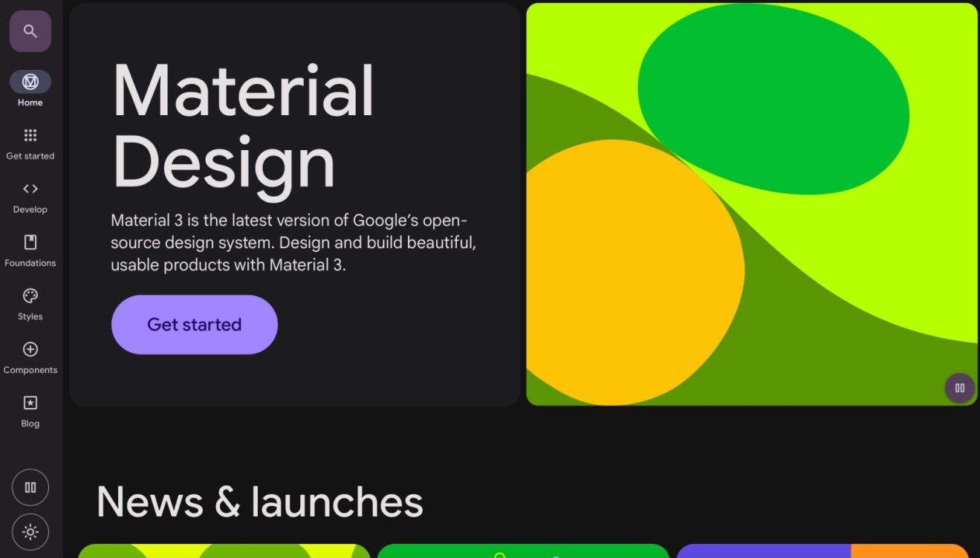
Task: Click the dark green oval in hero artwork
Action: pyautogui.click(x=773, y=100)
